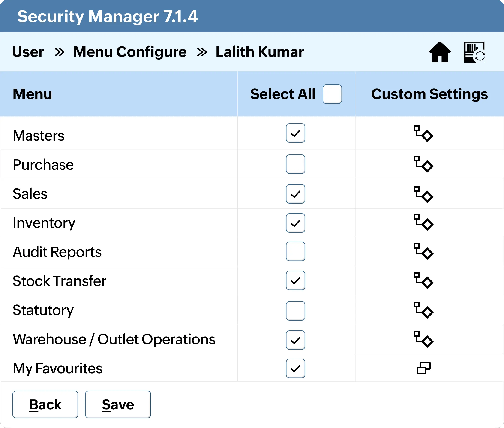
Task: Open custom settings for Sales menu
Action: [x=424, y=194]
